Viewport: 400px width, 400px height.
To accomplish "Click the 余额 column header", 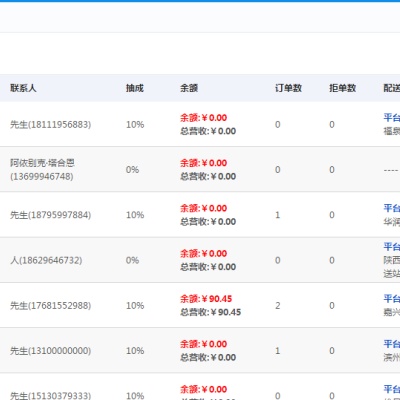I will pyautogui.click(x=189, y=88).
